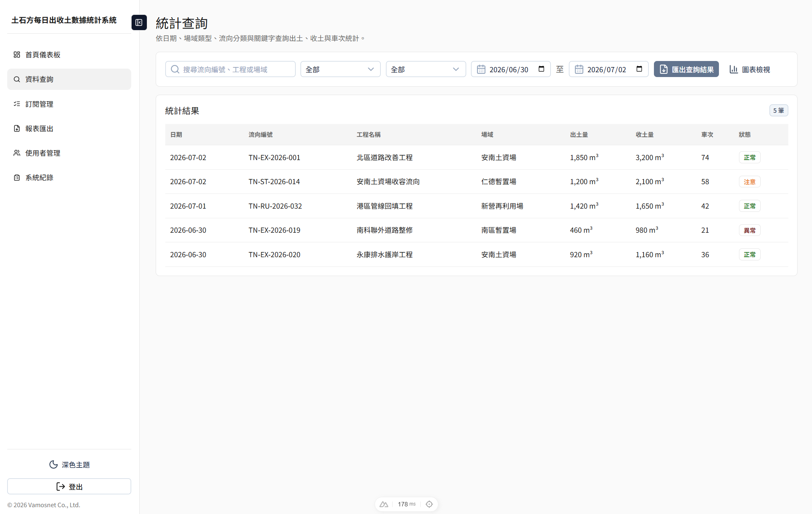This screenshot has height=514, width=812.
Task: Click the 土石方每日出收土數據統計系統 title
Action: point(64,20)
